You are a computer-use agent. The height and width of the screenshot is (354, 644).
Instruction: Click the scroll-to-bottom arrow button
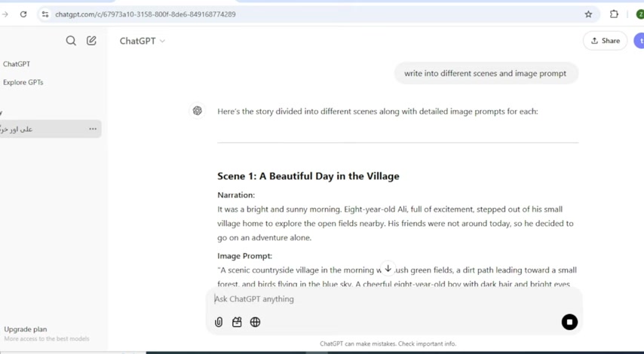click(388, 268)
